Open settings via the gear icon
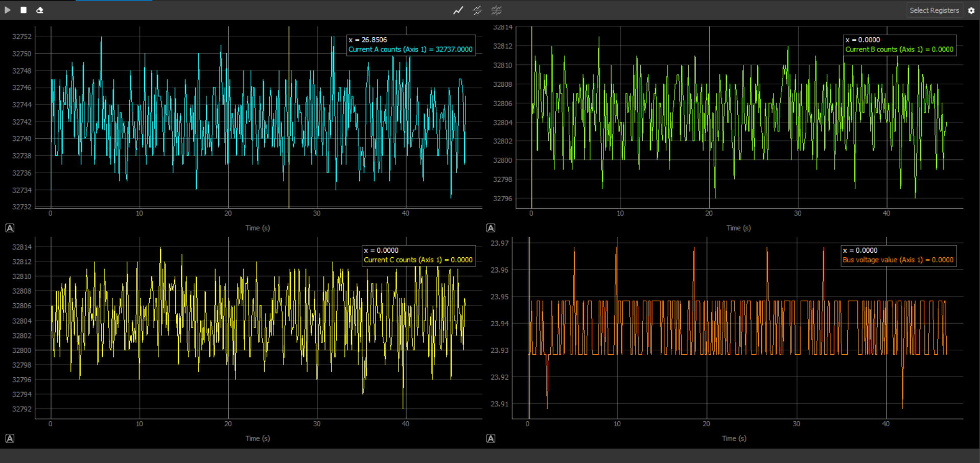Viewport: 980px width, 463px height. pyautogui.click(x=971, y=10)
